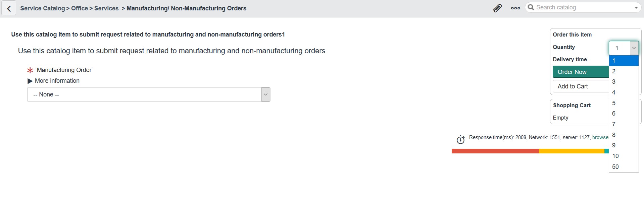Click the red mandatory asterisk icon
Screen dimensions: 644x208
tap(30, 70)
